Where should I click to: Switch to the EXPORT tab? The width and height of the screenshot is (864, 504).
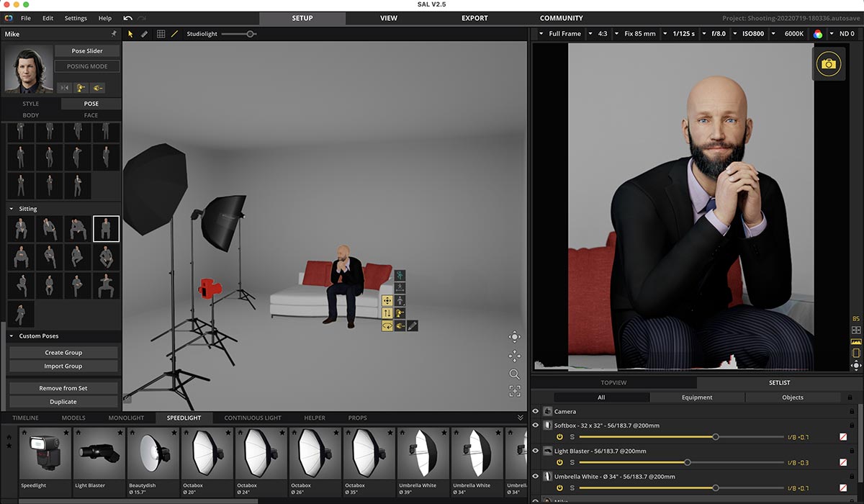474,18
